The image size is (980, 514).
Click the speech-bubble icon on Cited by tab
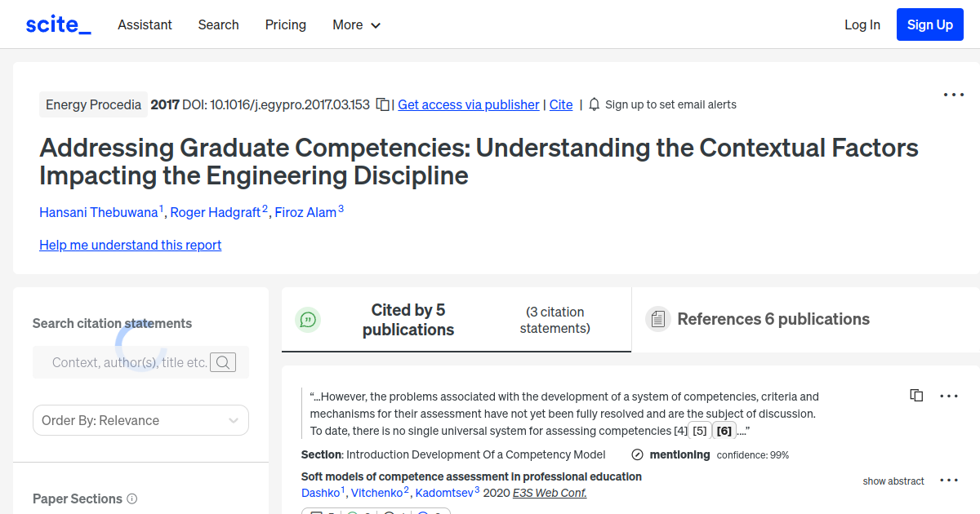pyautogui.click(x=308, y=319)
